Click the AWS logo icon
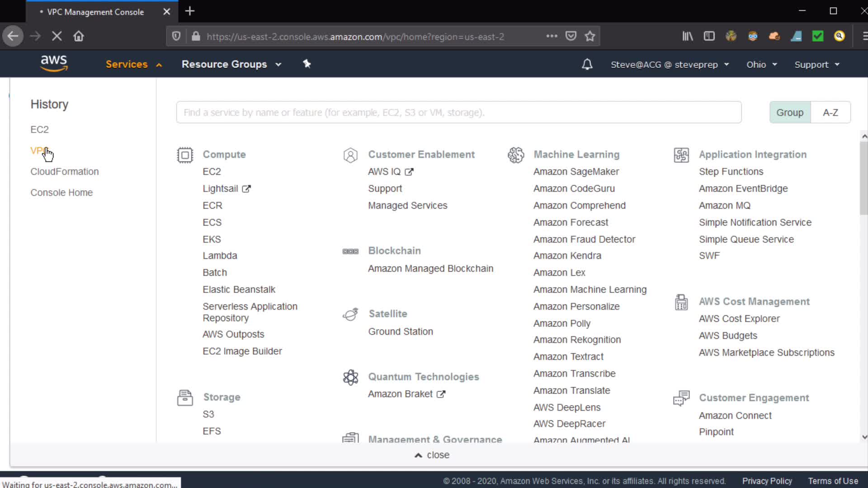The height and width of the screenshot is (488, 868). [x=54, y=64]
